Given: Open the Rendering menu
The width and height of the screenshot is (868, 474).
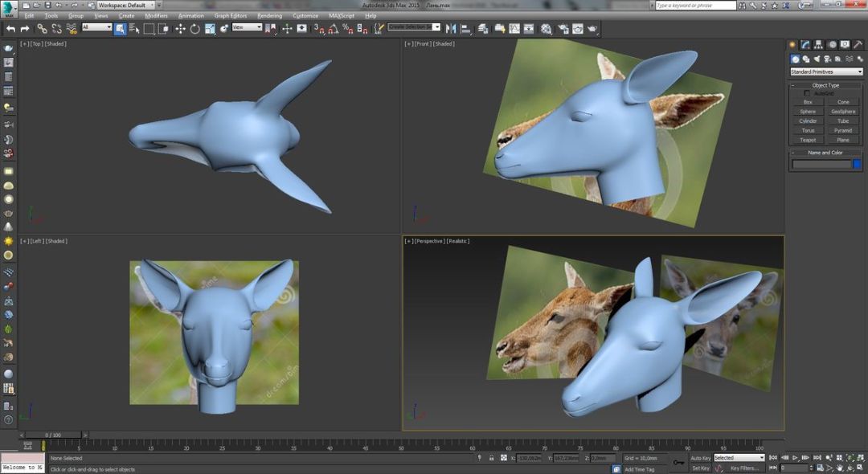Looking at the screenshot, I should [269, 15].
